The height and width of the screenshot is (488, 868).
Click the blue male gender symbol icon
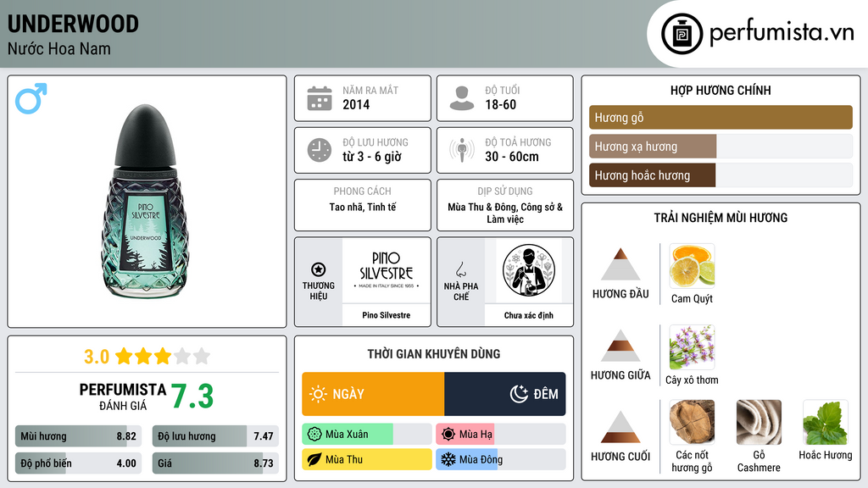coord(31,98)
